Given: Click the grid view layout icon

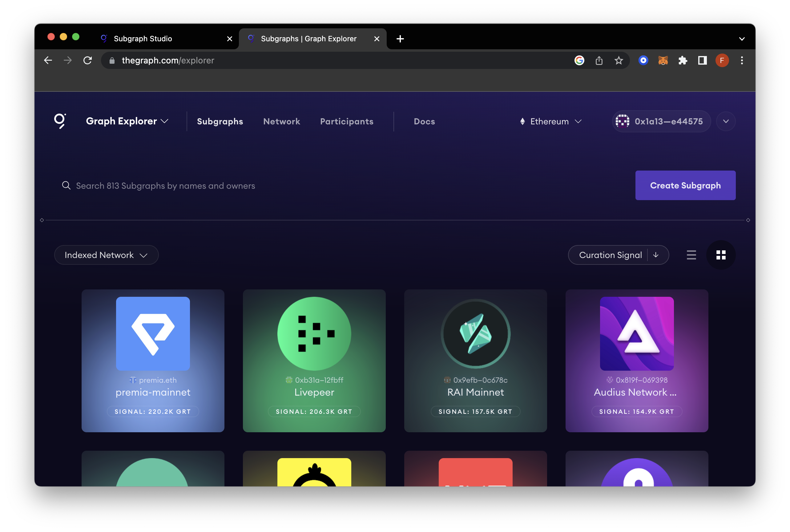Looking at the screenshot, I should click(721, 255).
